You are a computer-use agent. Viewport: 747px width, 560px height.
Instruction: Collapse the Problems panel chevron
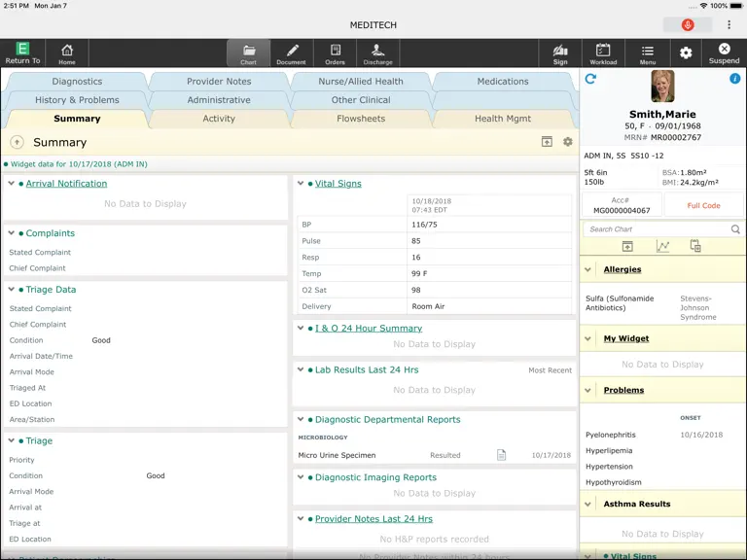tap(587, 390)
